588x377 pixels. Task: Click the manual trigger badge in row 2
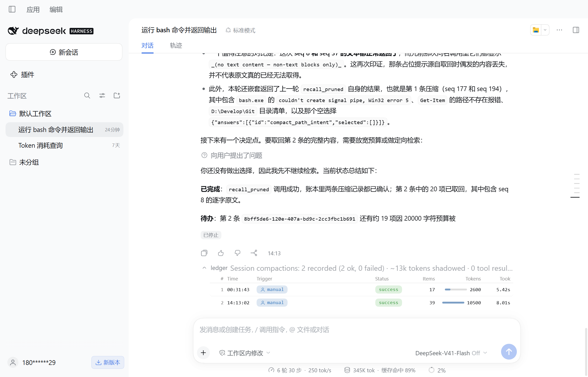click(x=272, y=303)
